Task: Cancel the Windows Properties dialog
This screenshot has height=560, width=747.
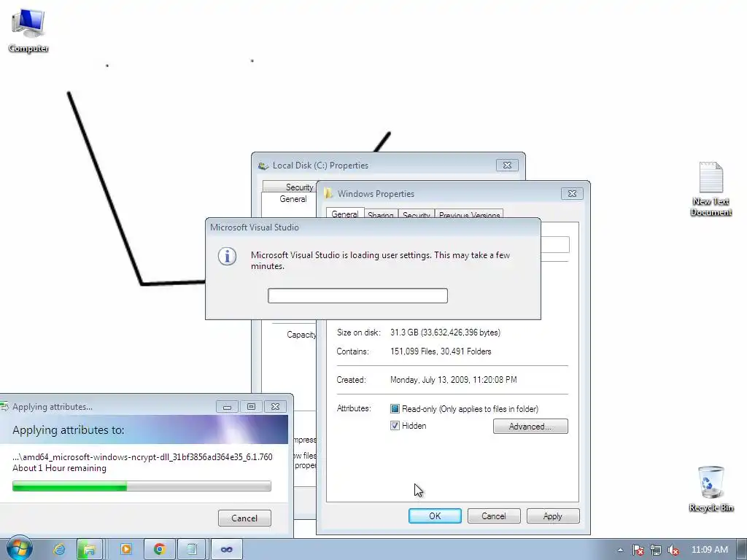Action: [x=494, y=516]
